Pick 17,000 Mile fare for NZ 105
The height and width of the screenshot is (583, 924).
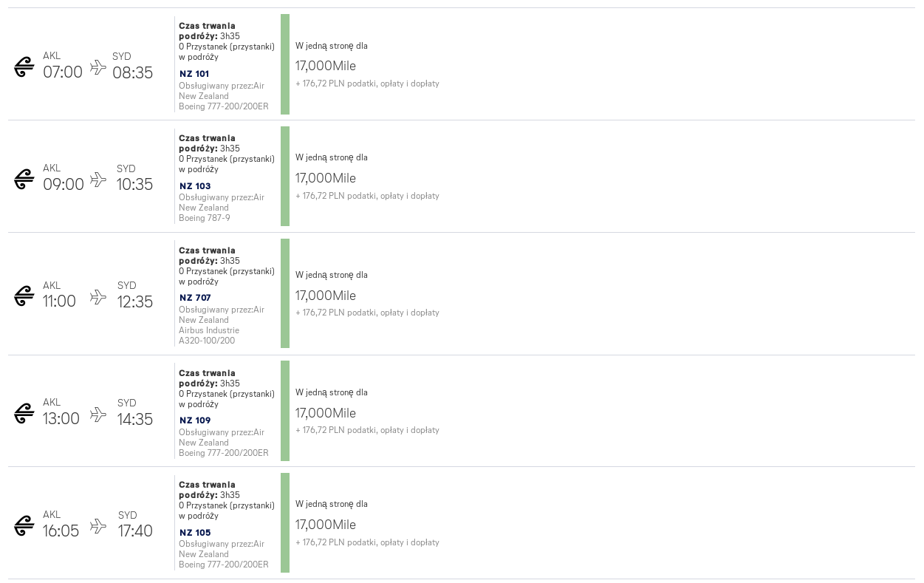tap(326, 525)
